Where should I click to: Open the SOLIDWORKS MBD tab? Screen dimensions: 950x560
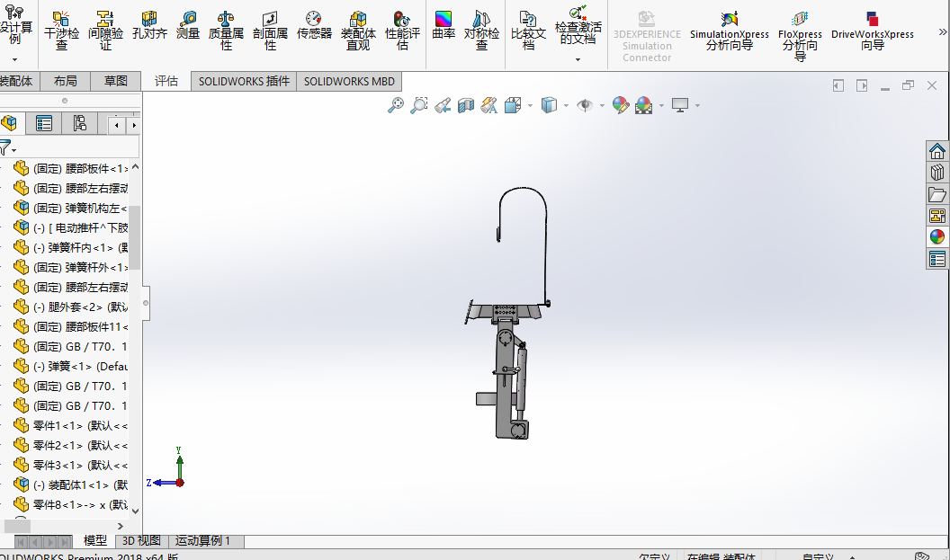349,81
